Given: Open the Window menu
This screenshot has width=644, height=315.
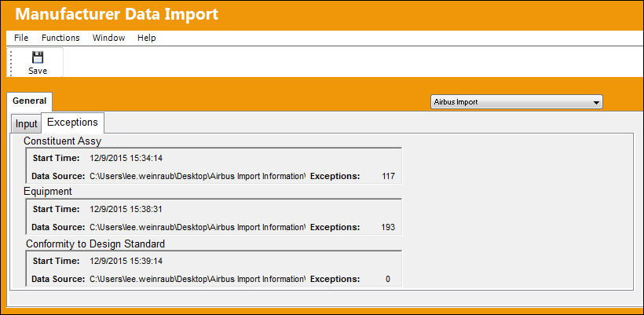Looking at the screenshot, I should 109,38.
